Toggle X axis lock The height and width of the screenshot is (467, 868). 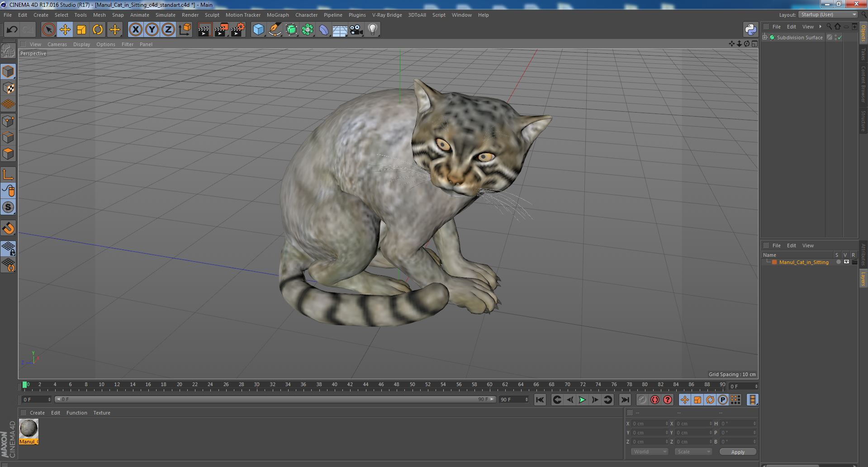(135, 30)
